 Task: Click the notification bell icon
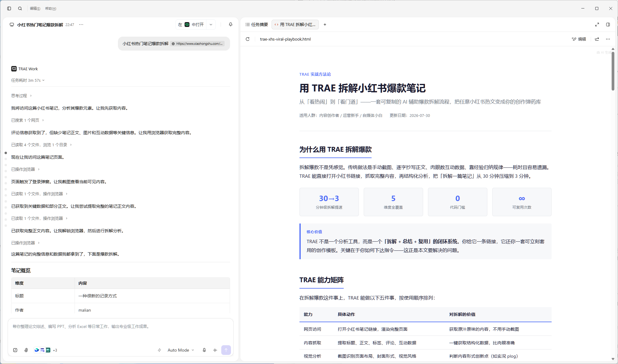click(231, 25)
